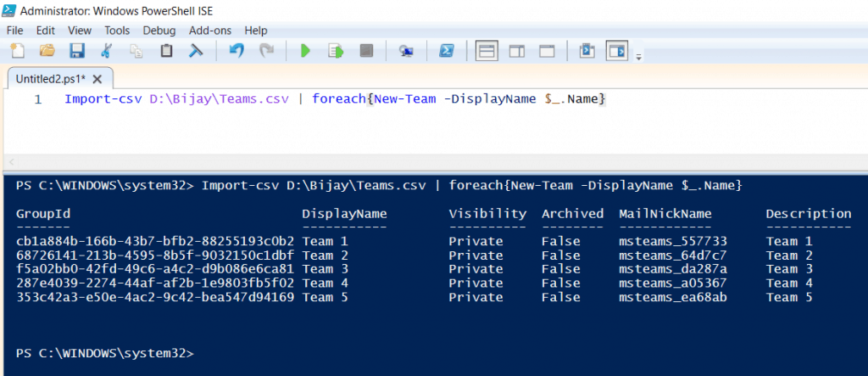Image resolution: width=868 pixels, height=376 pixels.
Task: Open the View menu
Action: [x=80, y=31]
